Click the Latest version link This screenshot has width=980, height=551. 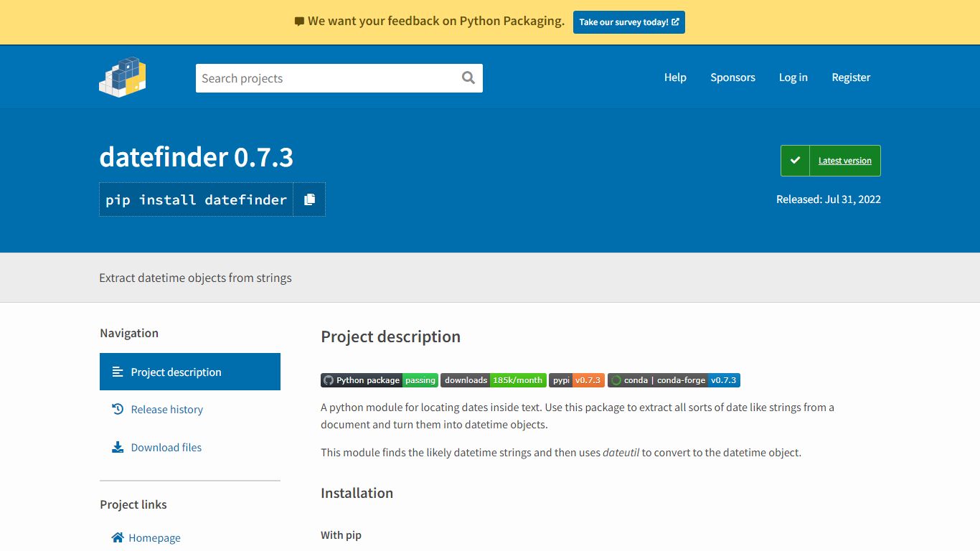[x=845, y=161]
